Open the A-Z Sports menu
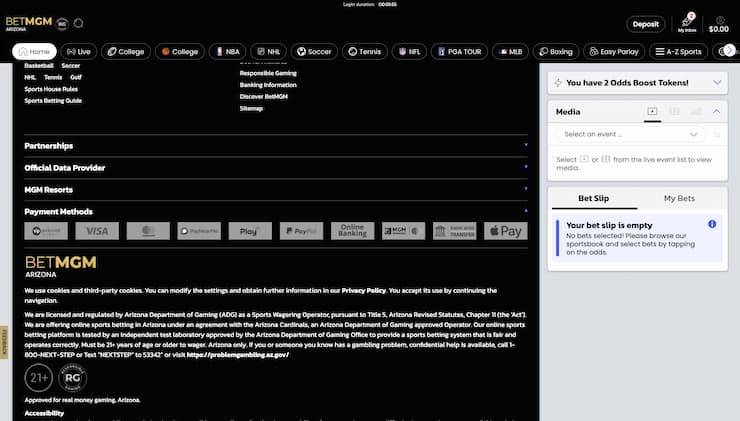The image size is (740, 421). pos(678,51)
